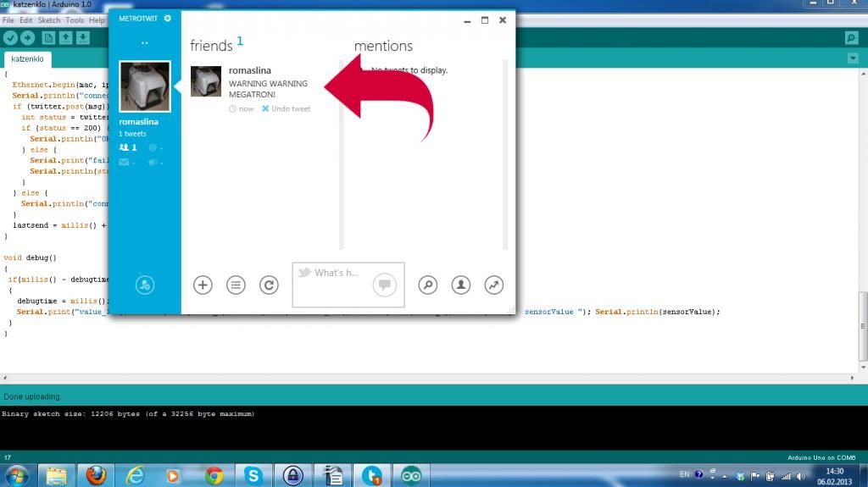Image resolution: width=868 pixels, height=487 pixels.
Task: Click the retweets megaphone icon in sidebar
Action: [155, 162]
